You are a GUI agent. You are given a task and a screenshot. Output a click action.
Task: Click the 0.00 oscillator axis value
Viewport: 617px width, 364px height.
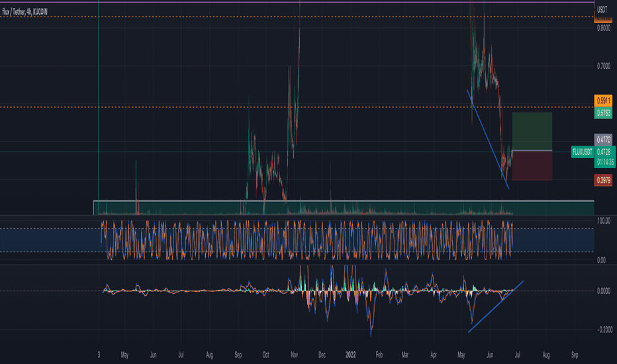[x=601, y=259]
